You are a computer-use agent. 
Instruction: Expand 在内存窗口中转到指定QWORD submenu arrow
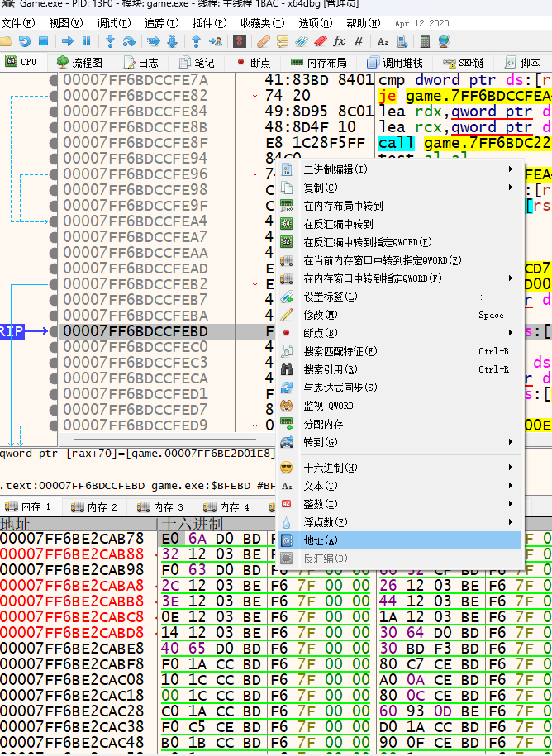[511, 278]
